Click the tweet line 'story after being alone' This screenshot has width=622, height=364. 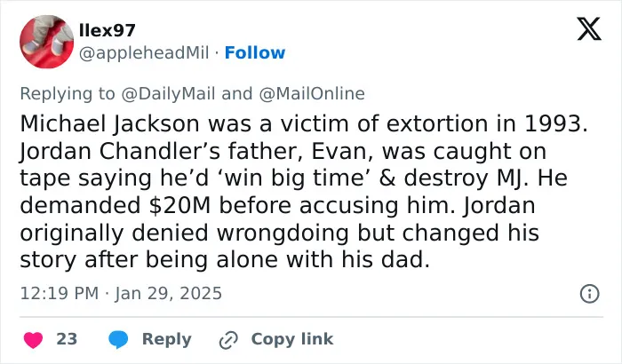225,260
